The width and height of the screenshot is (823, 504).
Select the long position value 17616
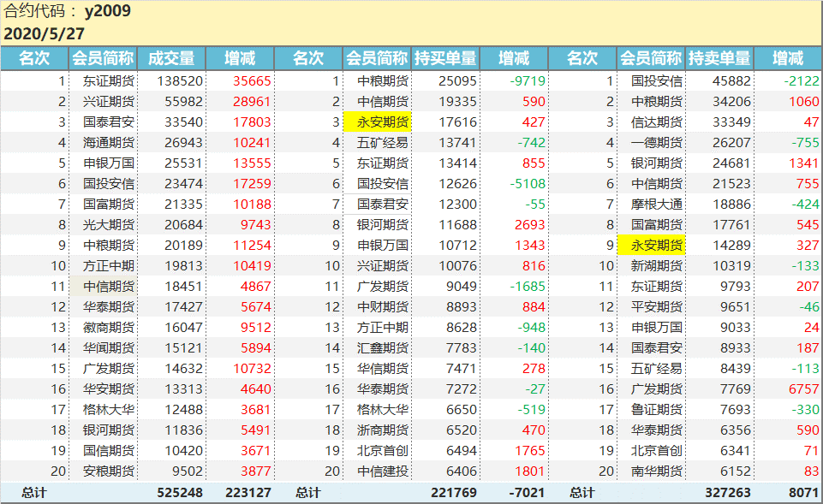pyautogui.click(x=457, y=122)
